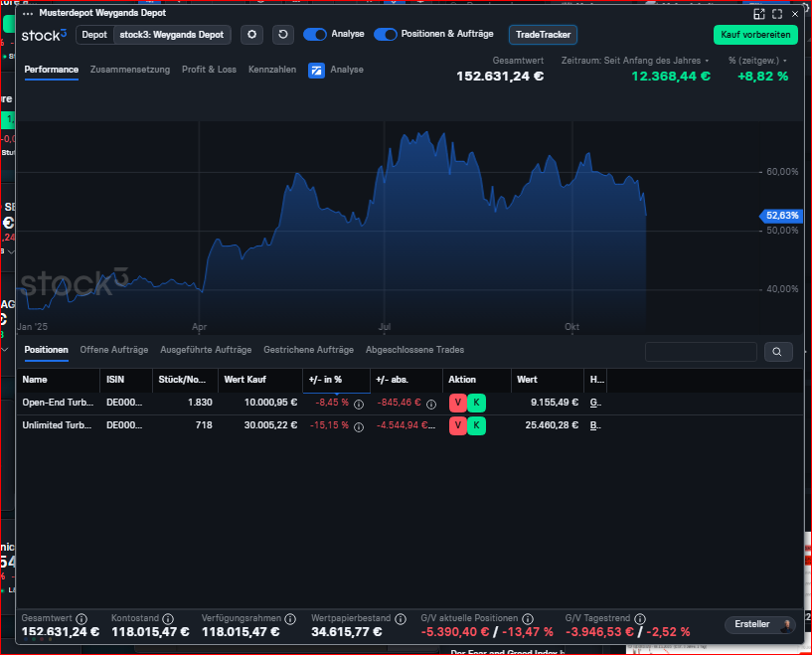This screenshot has height=655, width=812.
Task: Open the TradeTracker button
Action: [543, 35]
